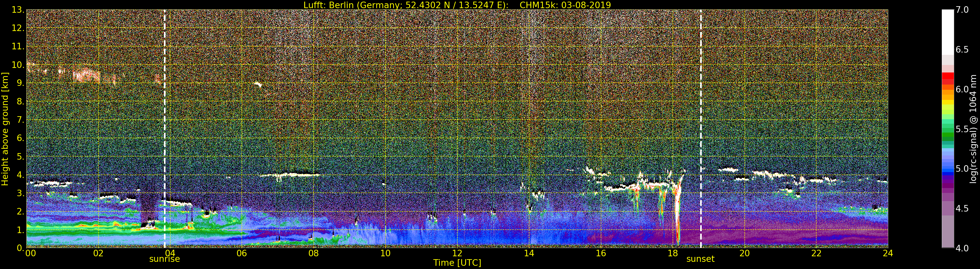The height and width of the screenshot is (269, 980).
Task: Click the 'Height above ground [km]' axis label
Action: pos(5,129)
